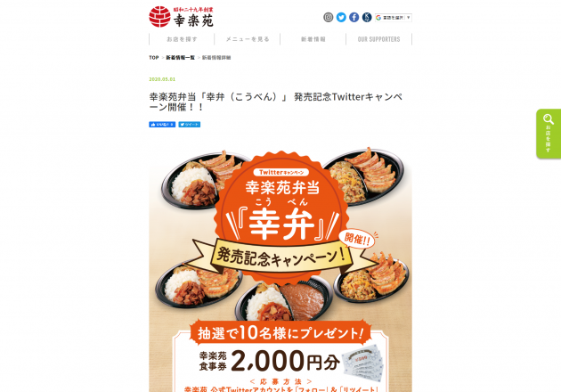Image resolution: width=561 pixels, height=392 pixels.
Task: Click the green store search magnifier tab
Action: coord(549,134)
